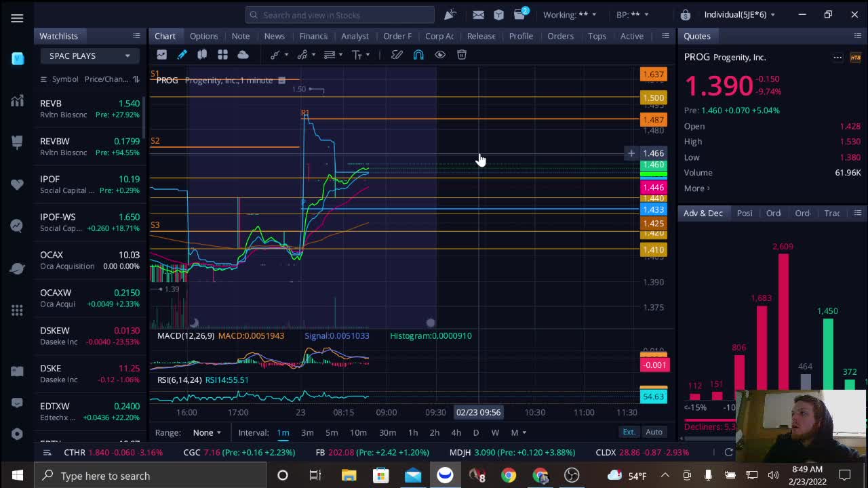Select the 5m interval

pyautogui.click(x=332, y=432)
